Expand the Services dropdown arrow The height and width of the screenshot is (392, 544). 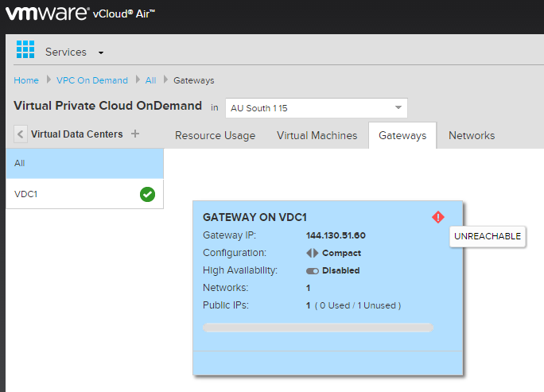[101, 52]
